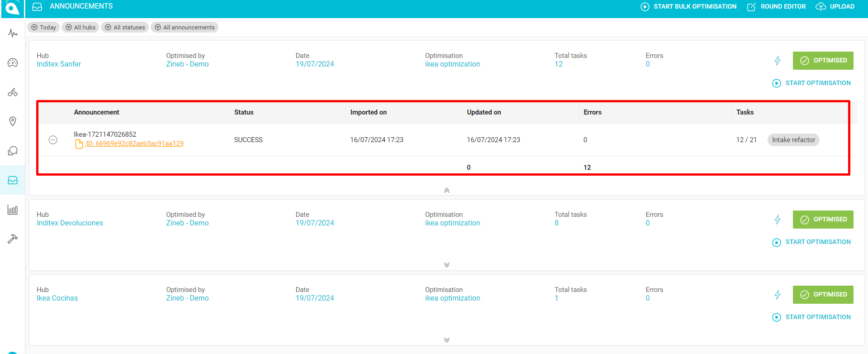868x354 pixels.
Task: Click lightning bolt icon for Inditex Devoluciones
Action: coord(778,220)
